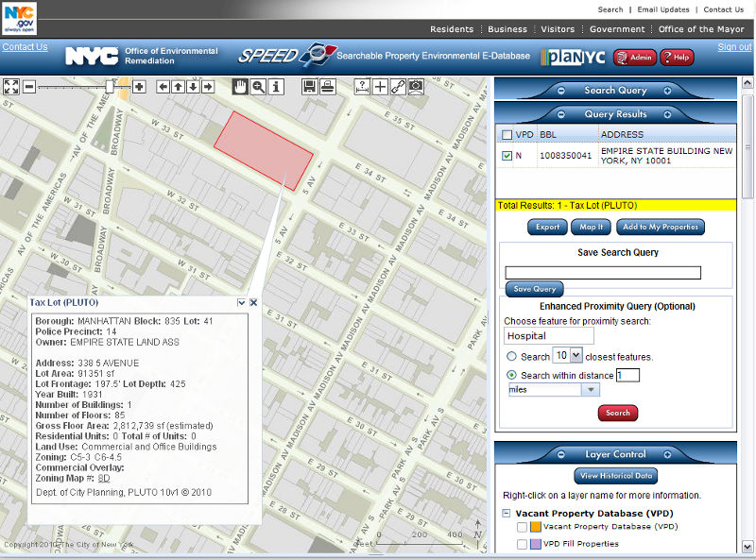Screen dimensions: 756x559
Task: Click the print map icon
Action: point(328,87)
